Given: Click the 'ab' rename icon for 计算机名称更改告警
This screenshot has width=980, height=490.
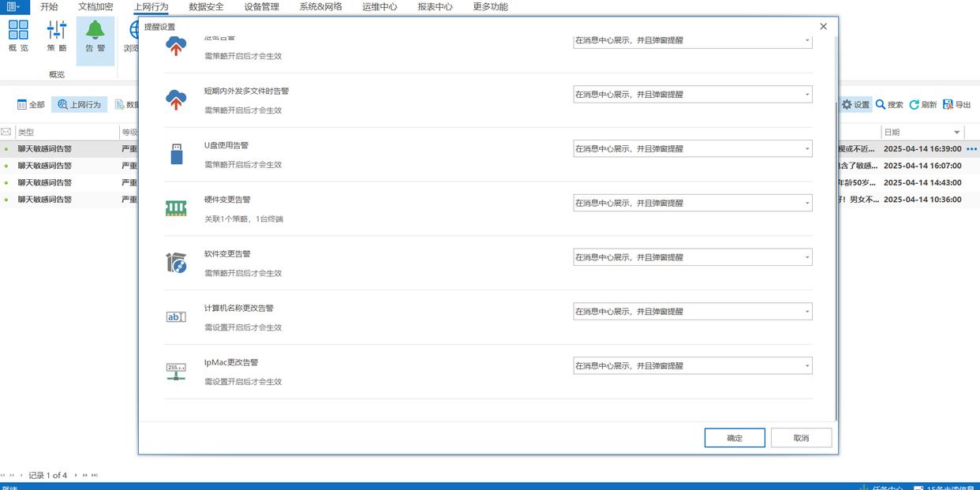Looking at the screenshot, I should coord(176,316).
